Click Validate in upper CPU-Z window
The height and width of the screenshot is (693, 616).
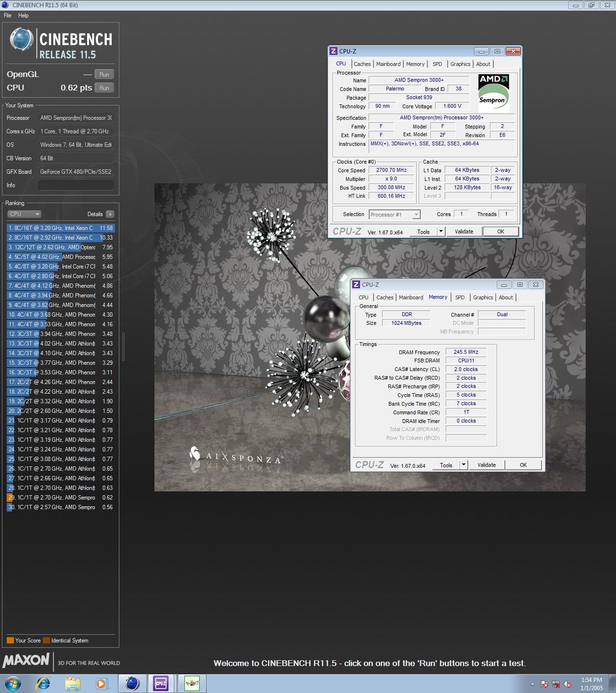(464, 231)
